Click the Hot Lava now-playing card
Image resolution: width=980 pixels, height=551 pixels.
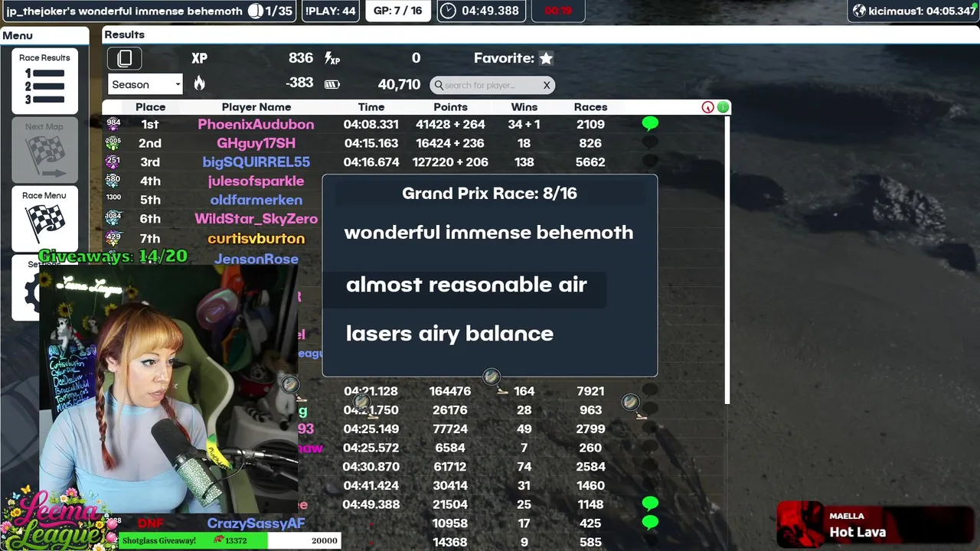tap(877, 524)
